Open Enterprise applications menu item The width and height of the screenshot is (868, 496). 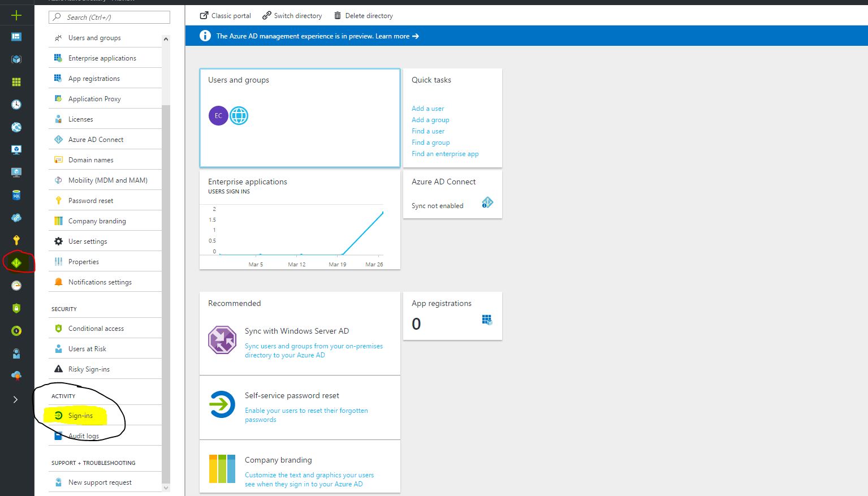click(x=105, y=58)
